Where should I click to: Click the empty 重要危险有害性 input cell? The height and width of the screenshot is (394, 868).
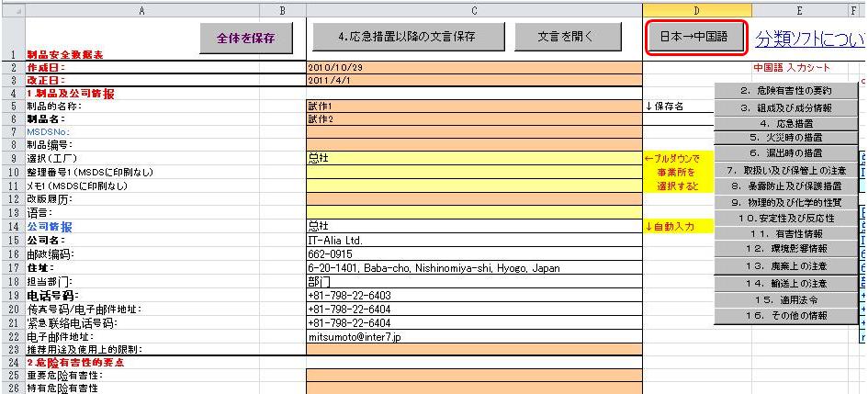[474, 377]
